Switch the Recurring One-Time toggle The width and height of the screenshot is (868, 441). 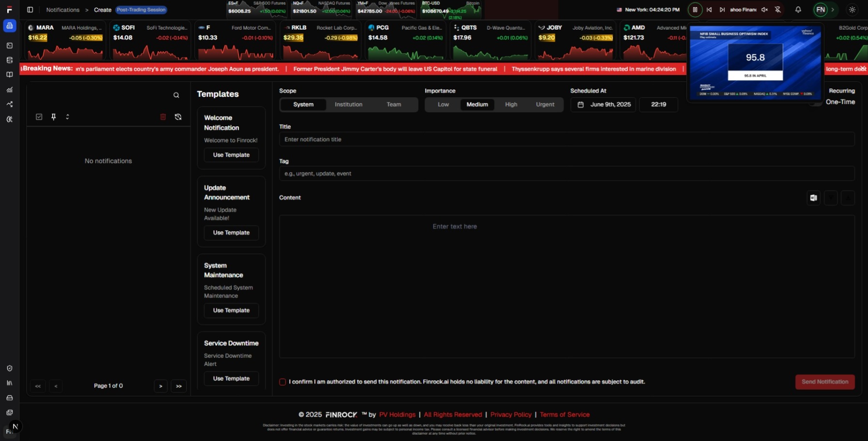click(816, 102)
